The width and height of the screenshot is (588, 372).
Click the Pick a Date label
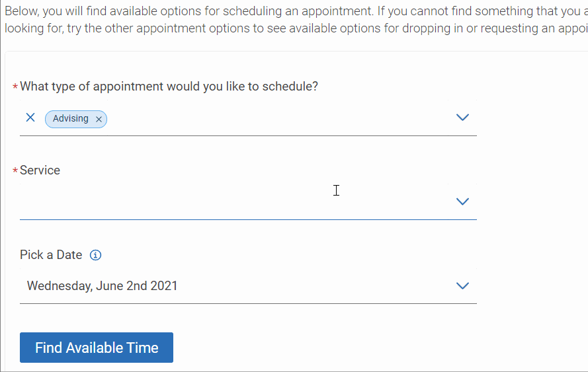(51, 255)
